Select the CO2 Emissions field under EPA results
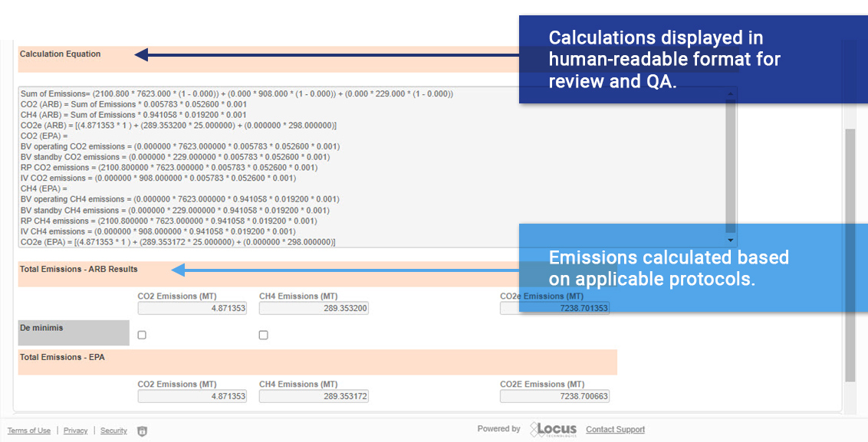 [x=192, y=395]
